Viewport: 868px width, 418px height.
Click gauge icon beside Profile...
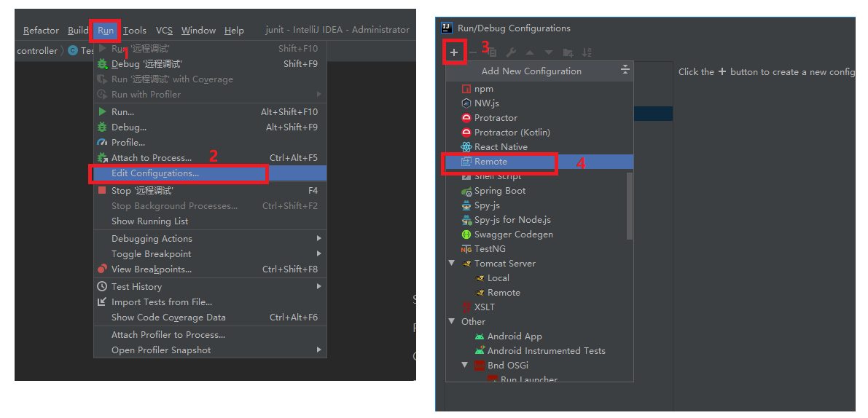[x=102, y=143]
